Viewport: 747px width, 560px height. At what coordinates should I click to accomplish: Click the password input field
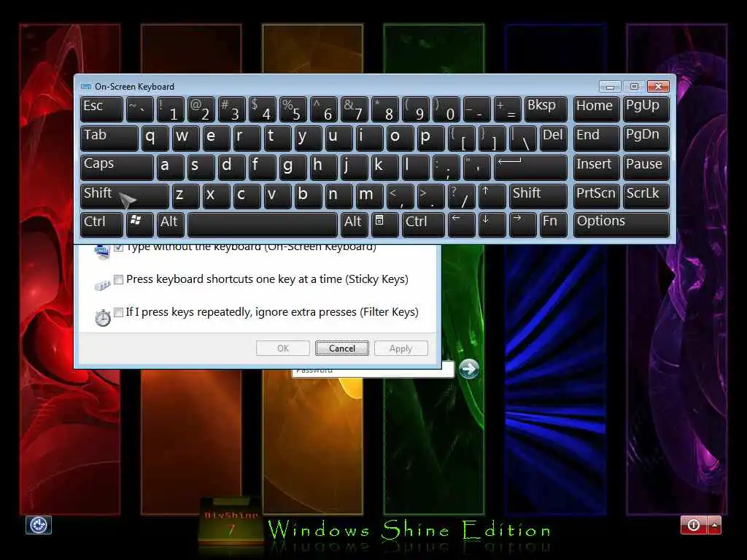(373, 371)
